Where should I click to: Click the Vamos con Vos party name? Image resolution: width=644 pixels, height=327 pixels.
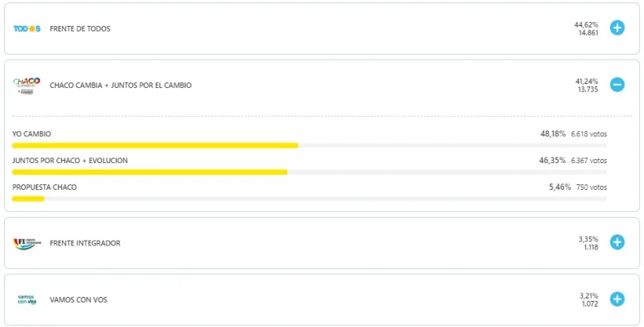tap(78, 299)
